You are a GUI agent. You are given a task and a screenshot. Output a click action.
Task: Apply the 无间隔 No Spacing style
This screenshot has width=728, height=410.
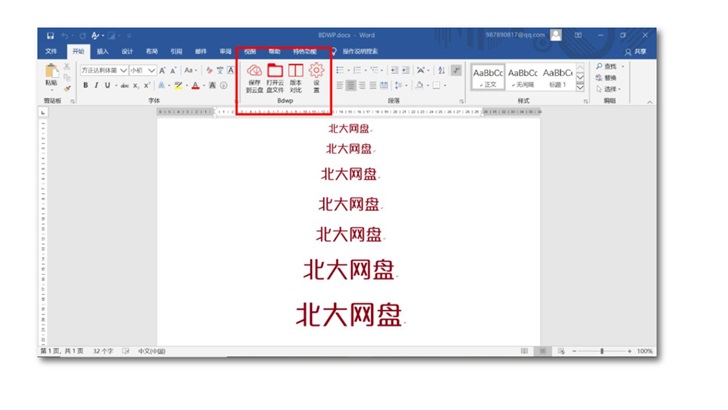coord(523,77)
